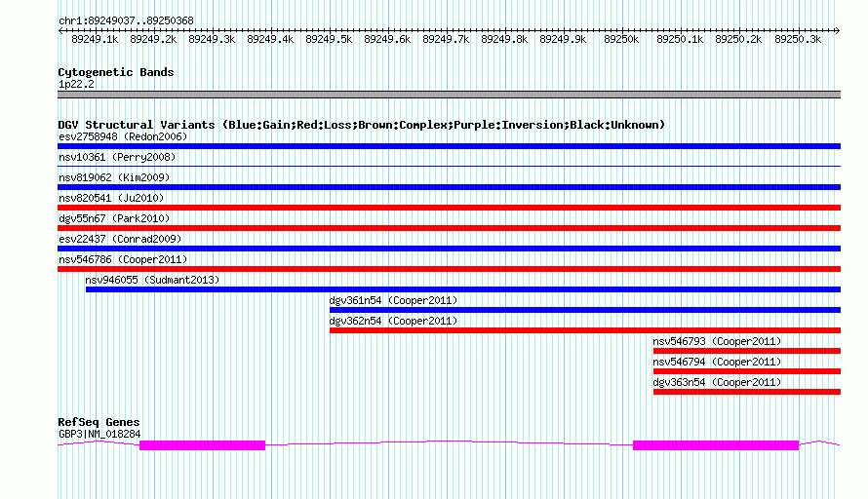Click the red bar under dgv363n54

[747, 392]
